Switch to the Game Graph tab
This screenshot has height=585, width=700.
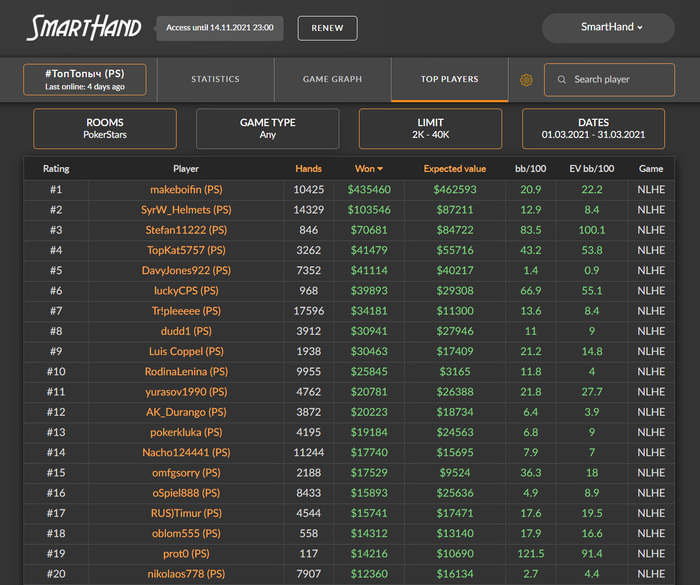click(x=333, y=79)
